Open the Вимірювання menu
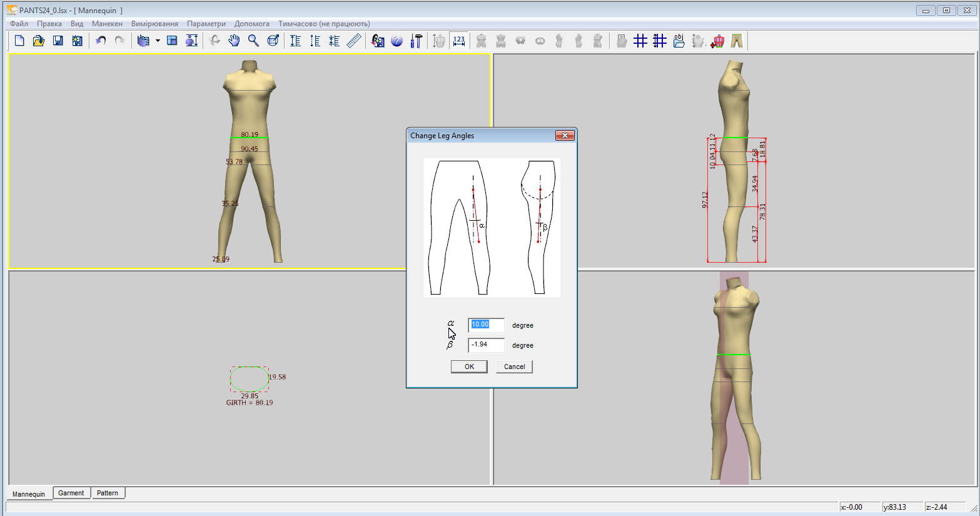This screenshot has height=516, width=980. (x=154, y=24)
